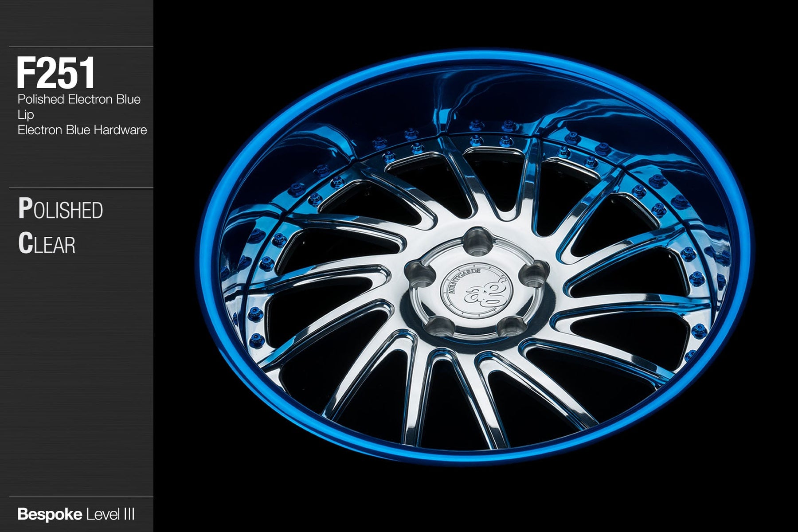Screen dimensions: 798x532
Task: Select the 'Clear' finish heading
Action: tap(47, 244)
